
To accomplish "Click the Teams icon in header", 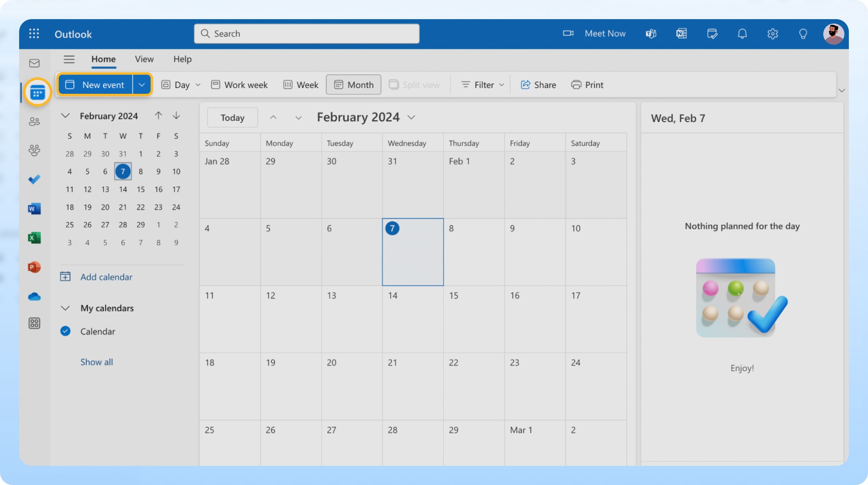I will point(651,34).
